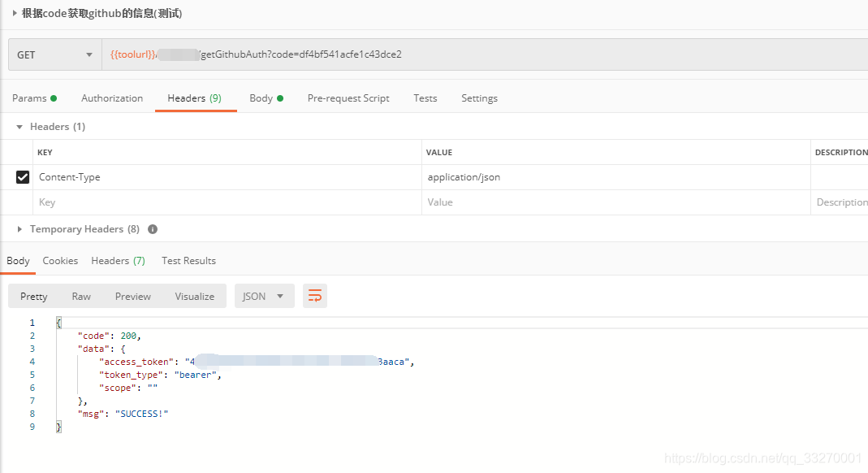The width and height of the screenshot is (868, 473).
Task: Click the "access_token" response line
Action: tap(257, 362)
